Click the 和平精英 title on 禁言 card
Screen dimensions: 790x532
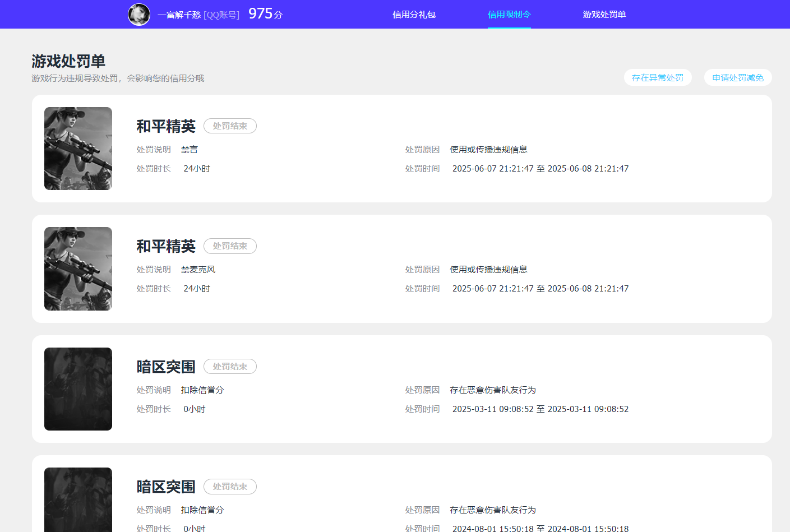tap(166, 127)
